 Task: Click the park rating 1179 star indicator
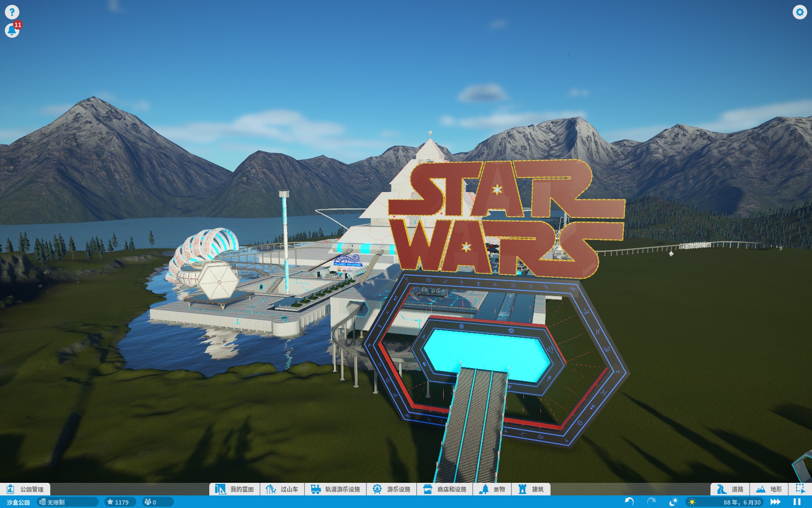(x=120, y=502)
